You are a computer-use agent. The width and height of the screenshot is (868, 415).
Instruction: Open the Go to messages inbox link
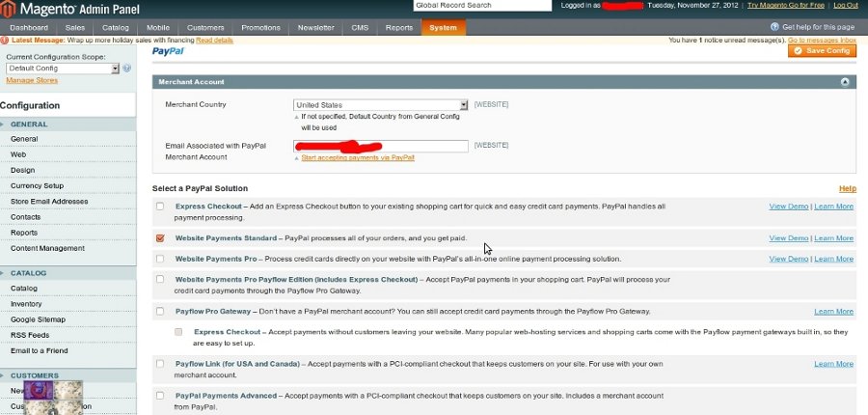(822, 41)
